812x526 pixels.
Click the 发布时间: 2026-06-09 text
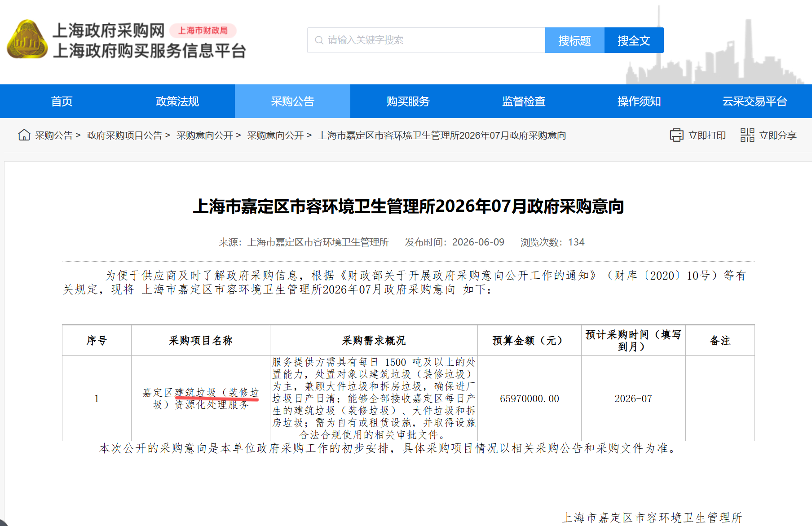point(455,242)
